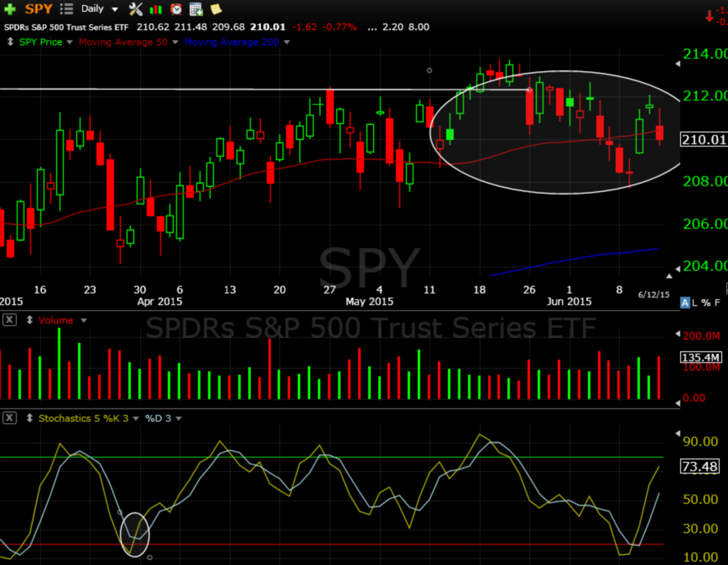The image size is (728, 565).
Task: Click the bold 210.01 close value in header
Action: point(267,27)
